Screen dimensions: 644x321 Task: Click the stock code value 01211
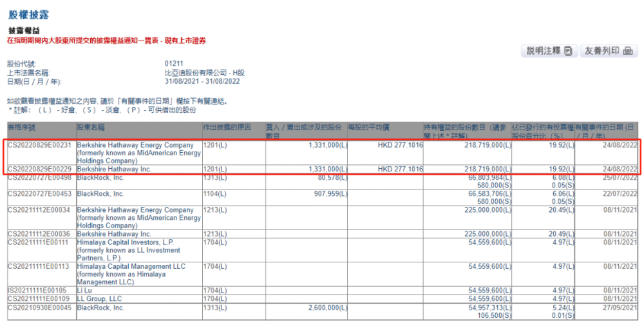point(174,64)
